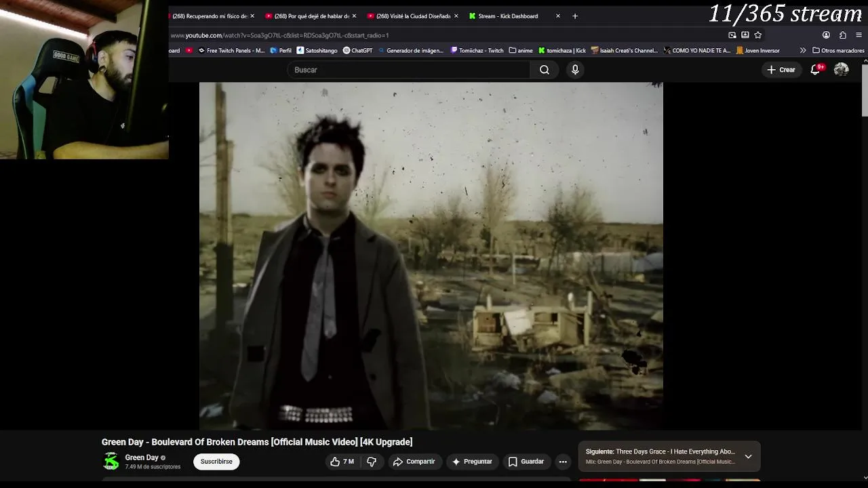868x488 pixels.
Task: Save the video with Guardar
Action: (x=526, y=462)
